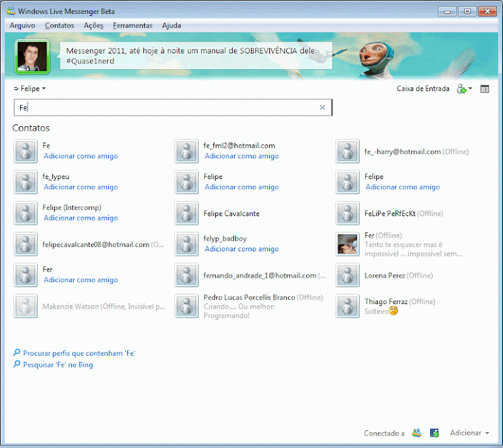Clear the search box with the X
This screenshot has width=503, height=448.
click(x=323, y=107)
